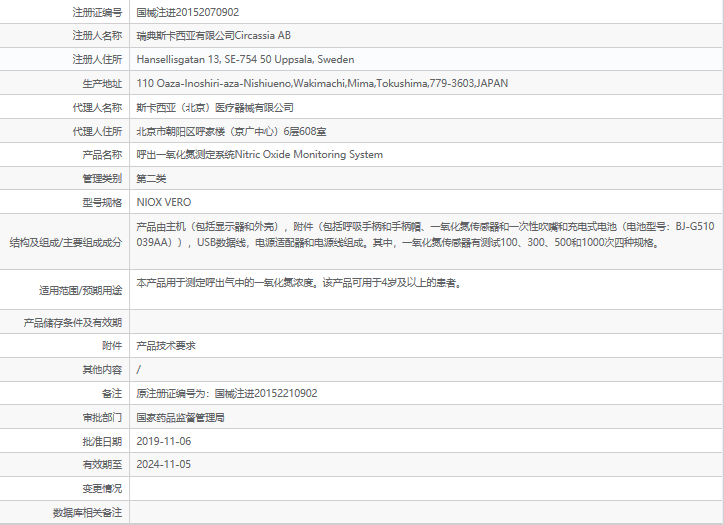The height and width of the screenshot is (525, 724).
Task: Select the 审批部门 label
Action: point(102,418)
